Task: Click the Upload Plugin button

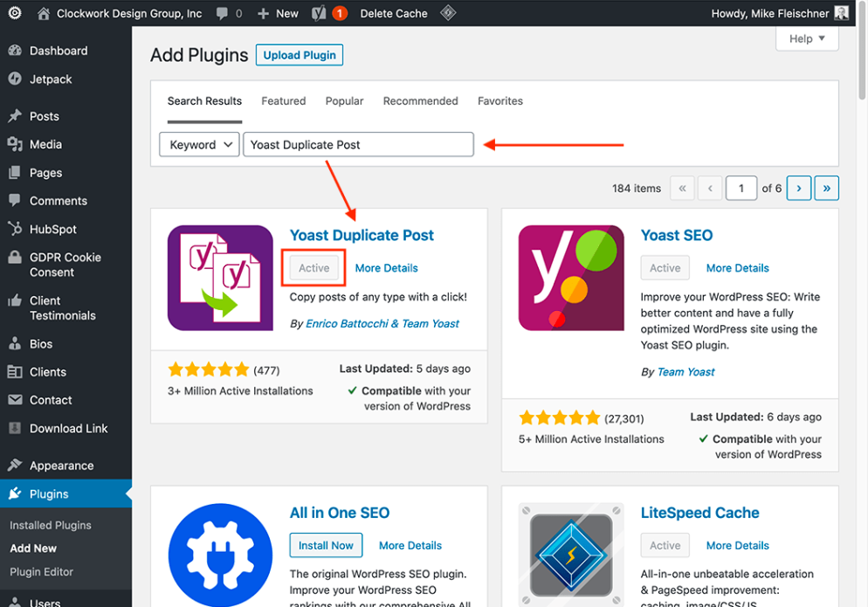Action: pos(299,54)
